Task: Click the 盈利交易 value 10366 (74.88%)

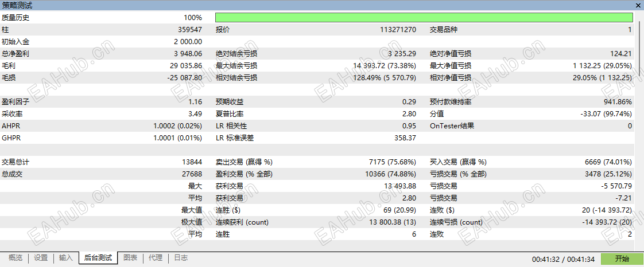Action: point(390,174)
